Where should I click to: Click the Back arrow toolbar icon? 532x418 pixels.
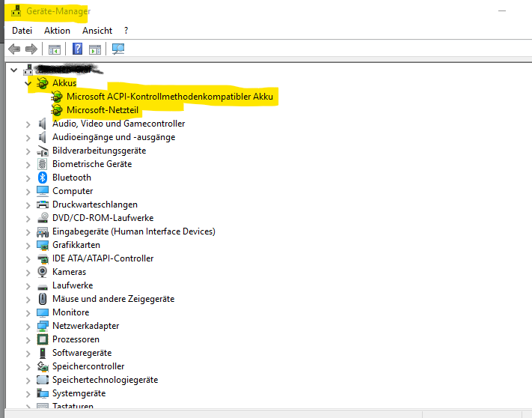coord(14,49)
